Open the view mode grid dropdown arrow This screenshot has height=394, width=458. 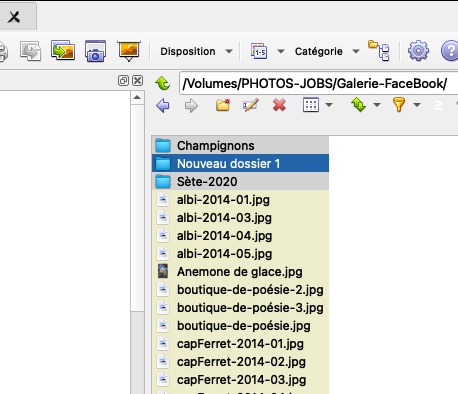[329, 105]
